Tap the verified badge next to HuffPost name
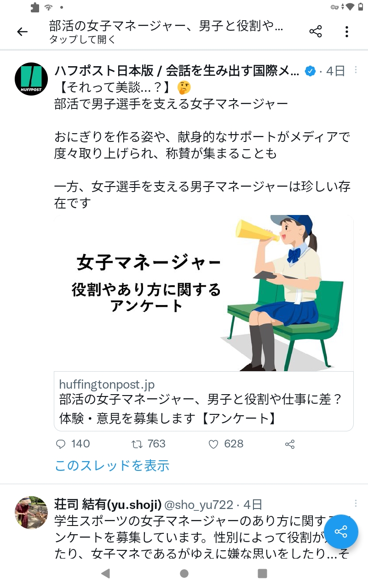The width and height of the screenshot is (368, 588). pyautogui.click(x=311, y=71)
